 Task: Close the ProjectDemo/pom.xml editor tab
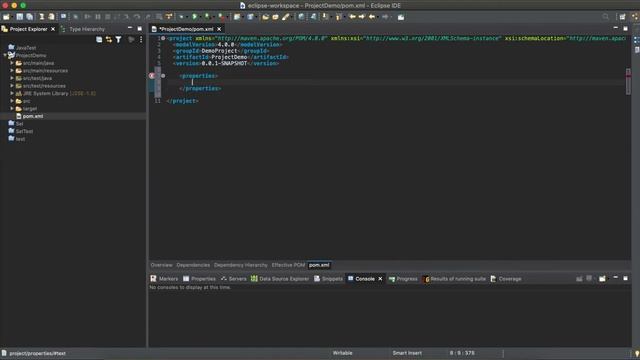click(219, 29)
